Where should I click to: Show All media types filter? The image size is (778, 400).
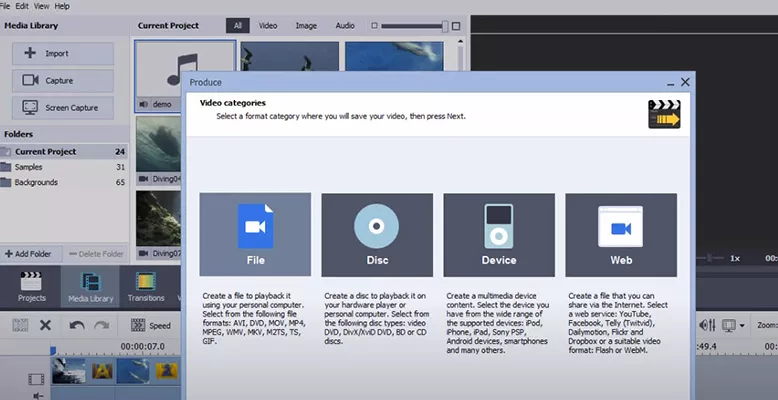pyautogui.click(x=238, y=26)
